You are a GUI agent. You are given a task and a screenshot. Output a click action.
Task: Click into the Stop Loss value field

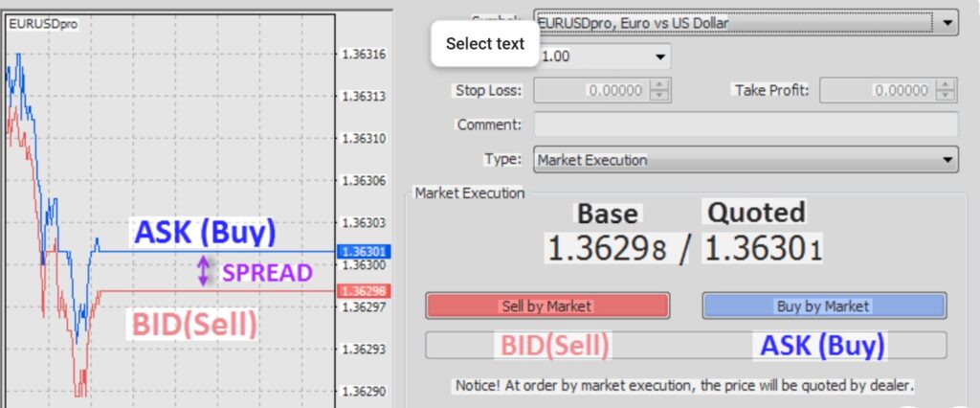(590, 90)
